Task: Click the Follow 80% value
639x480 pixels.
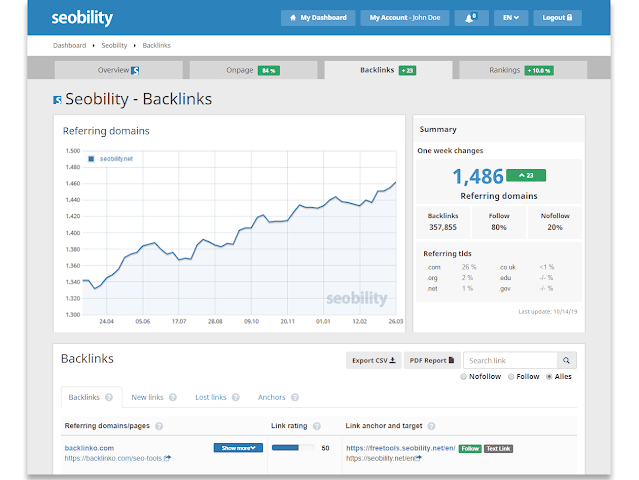Action: coord(499,227)
